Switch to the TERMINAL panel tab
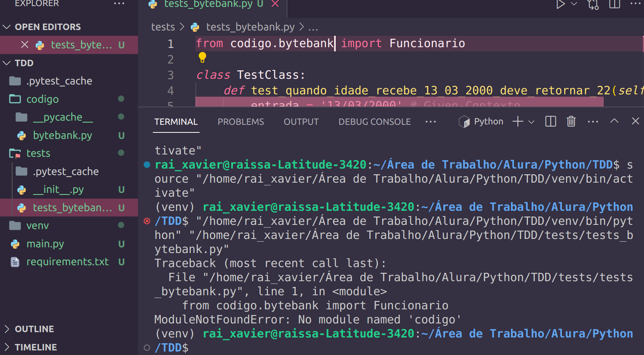The height and width of the screenshot is (355, 644). (x=176, y=122)
